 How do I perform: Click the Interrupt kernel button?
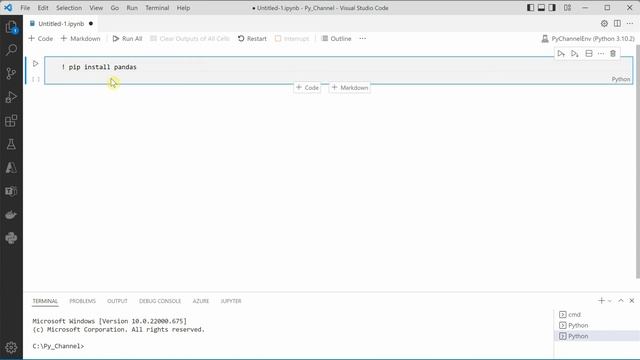coord(292,38)
